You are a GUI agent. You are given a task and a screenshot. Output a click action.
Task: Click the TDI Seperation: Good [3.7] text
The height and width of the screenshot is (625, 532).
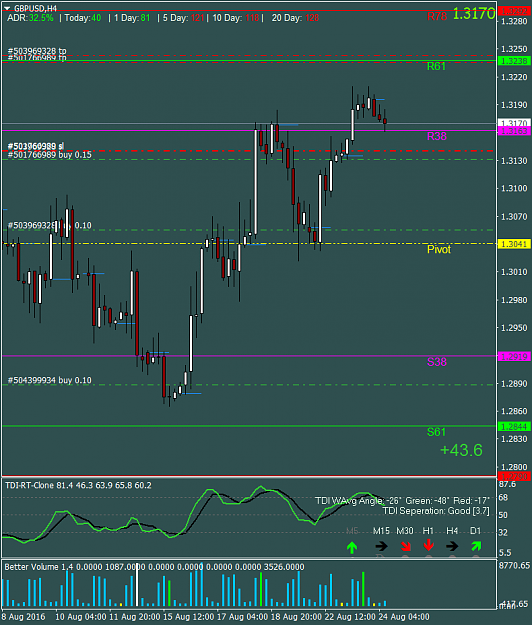coord(436,511)
